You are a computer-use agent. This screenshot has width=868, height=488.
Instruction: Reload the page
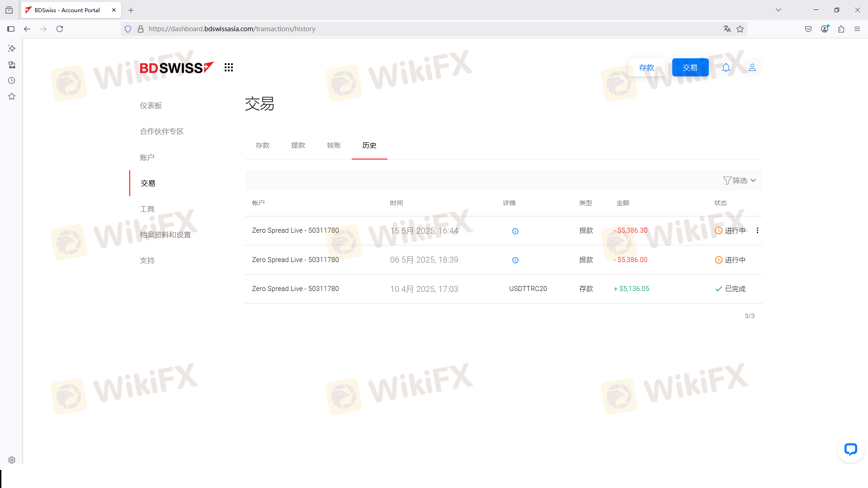click(x=60, y=29)
